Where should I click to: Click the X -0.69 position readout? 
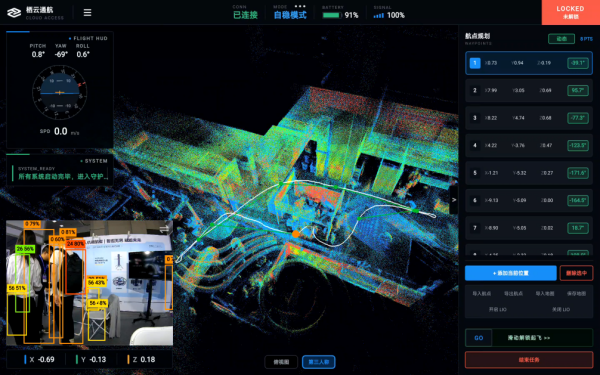[39, 359]
